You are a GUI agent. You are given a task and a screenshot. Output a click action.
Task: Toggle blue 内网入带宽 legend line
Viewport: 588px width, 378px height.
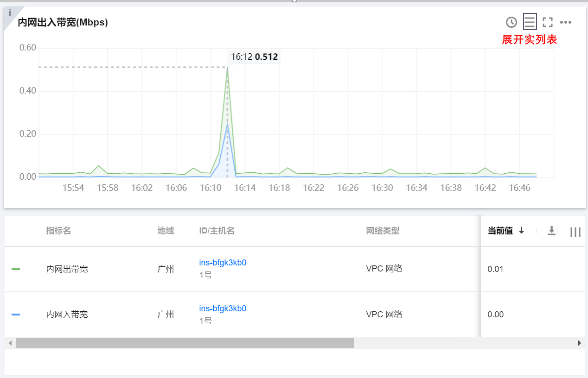point(16,315)
